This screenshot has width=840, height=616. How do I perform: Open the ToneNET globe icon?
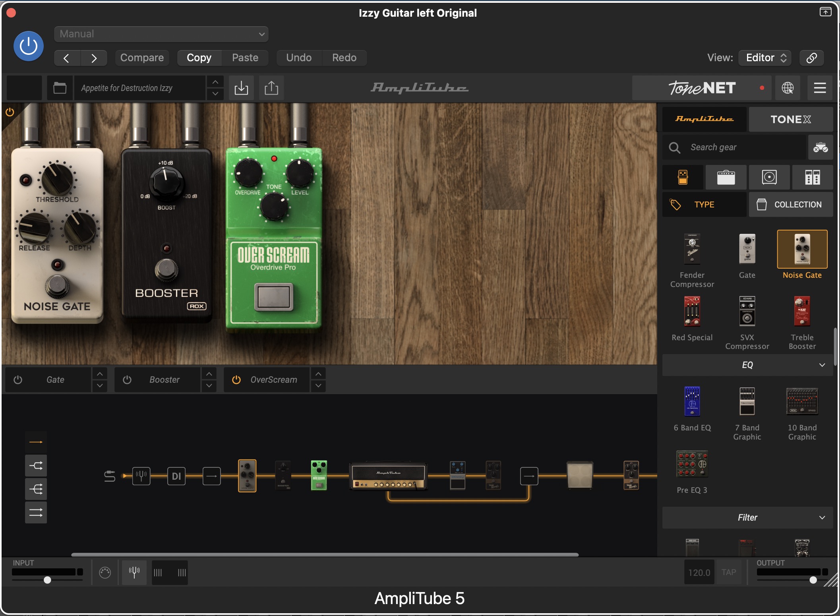point(788,88)
